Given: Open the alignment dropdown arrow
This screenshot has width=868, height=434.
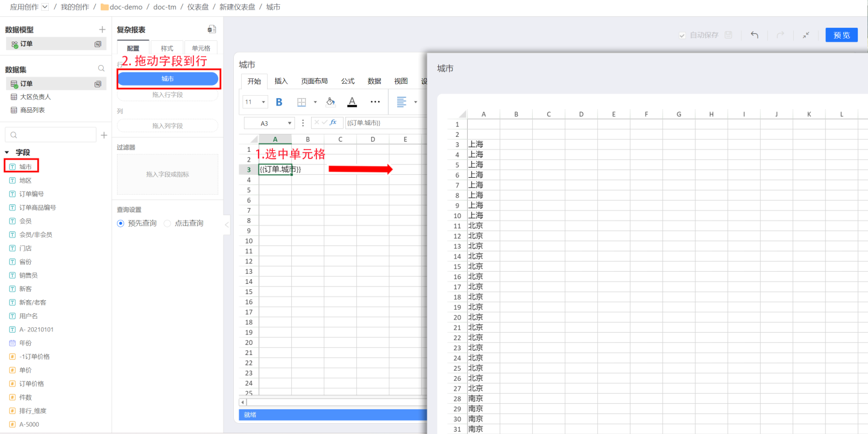Looking at the screenshot, I should (x=415, y=102).
